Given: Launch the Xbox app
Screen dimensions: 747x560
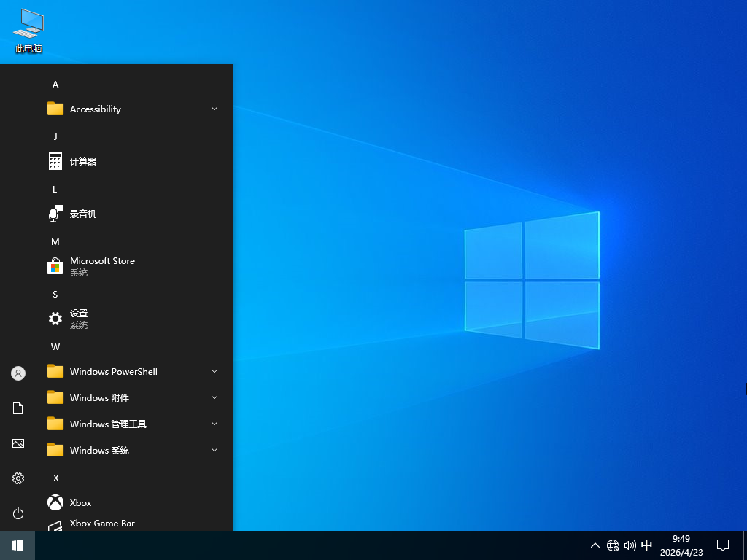Looking at the screenshot, I should [80, 502].
